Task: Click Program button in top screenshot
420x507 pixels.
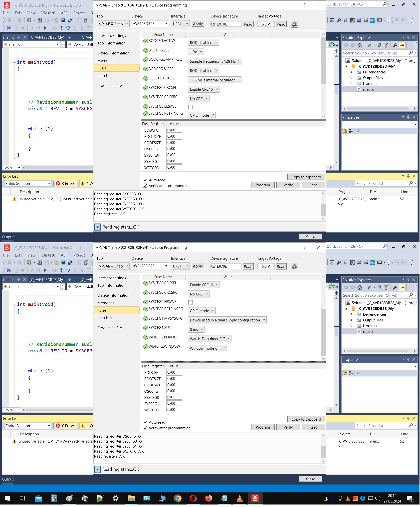Action: click(x=263, y=185)
